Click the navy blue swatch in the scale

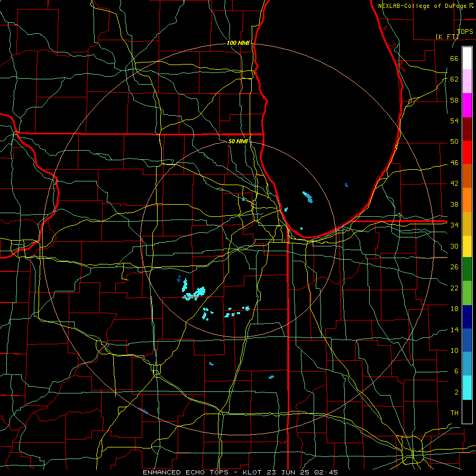pyautogui.click(x=467, y=317)
